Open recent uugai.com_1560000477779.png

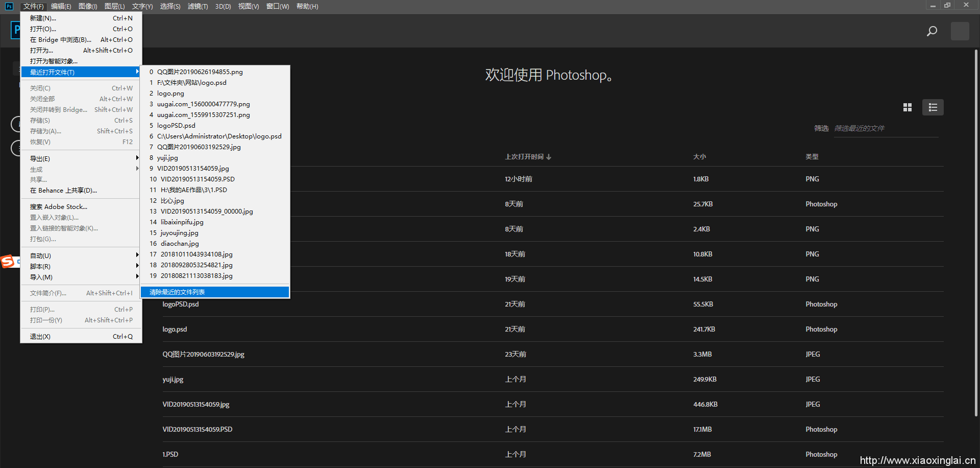[215, 104]
